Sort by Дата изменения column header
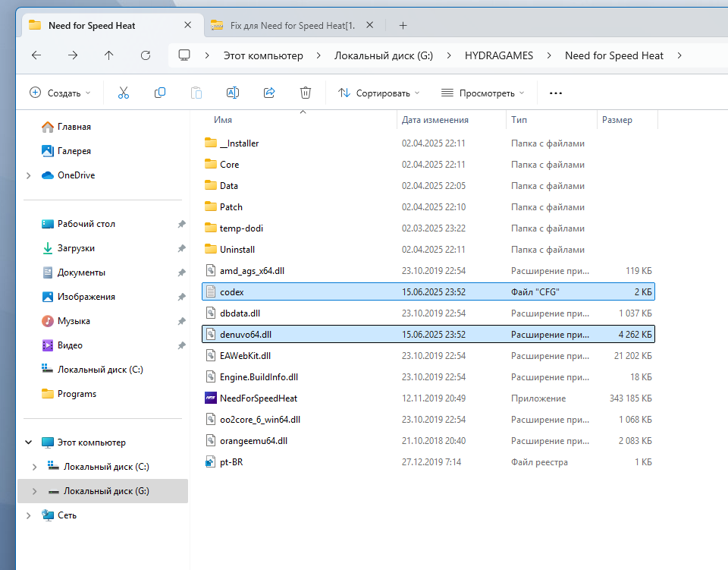728x570 pixels. [x=435, y=120]
